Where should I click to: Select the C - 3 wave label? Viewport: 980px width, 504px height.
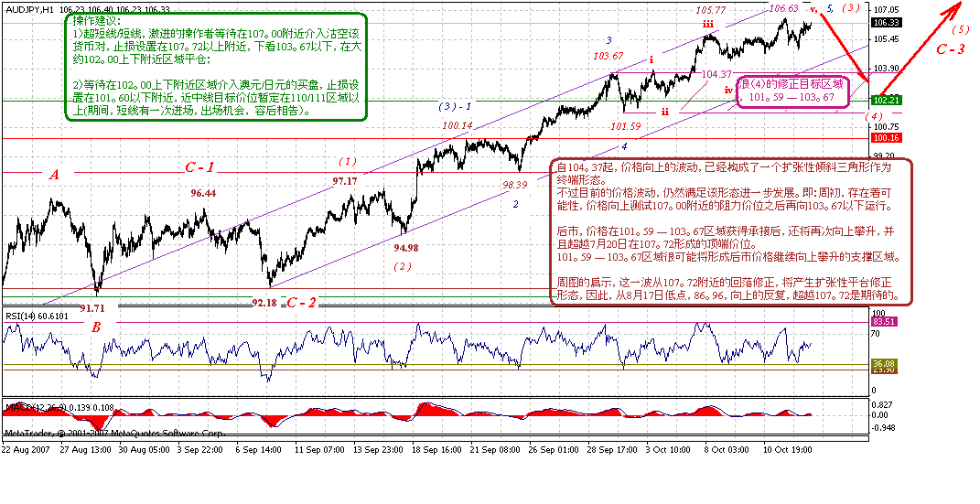click(950, 50)
